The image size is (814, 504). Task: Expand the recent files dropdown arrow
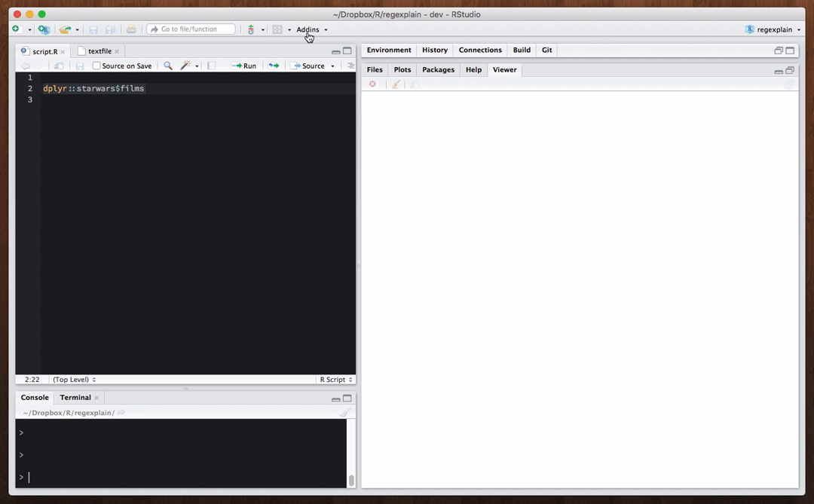(78, 29)
